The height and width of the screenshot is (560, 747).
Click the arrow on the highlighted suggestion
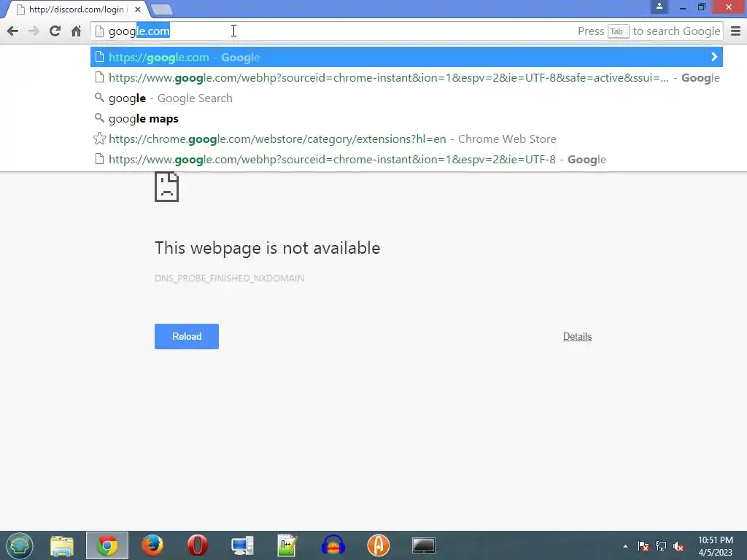(x=713, y=57)
